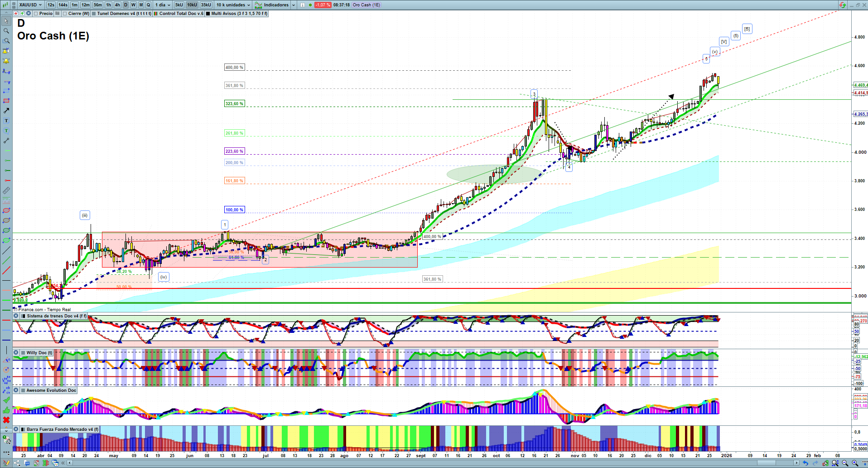
Task: Switch to the 4h timeframe
Action: click(117, 5)
